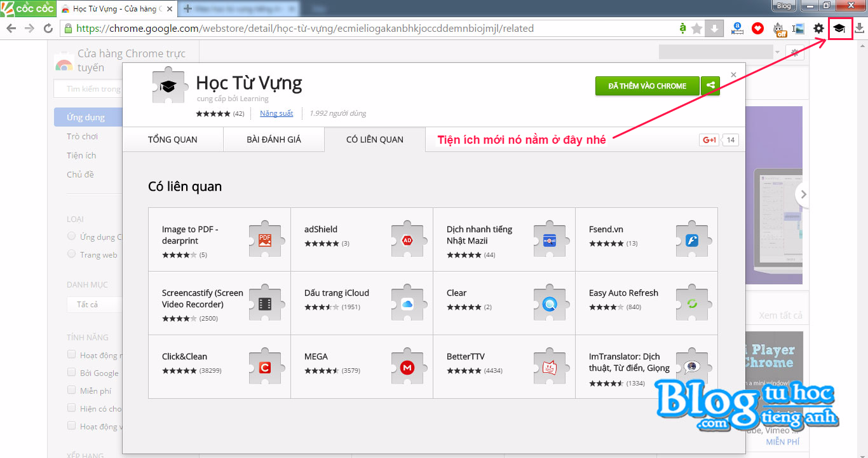Click the black gear extension icon
The image size is (868, 458).
pyautogui.click(x=818, y=29)
